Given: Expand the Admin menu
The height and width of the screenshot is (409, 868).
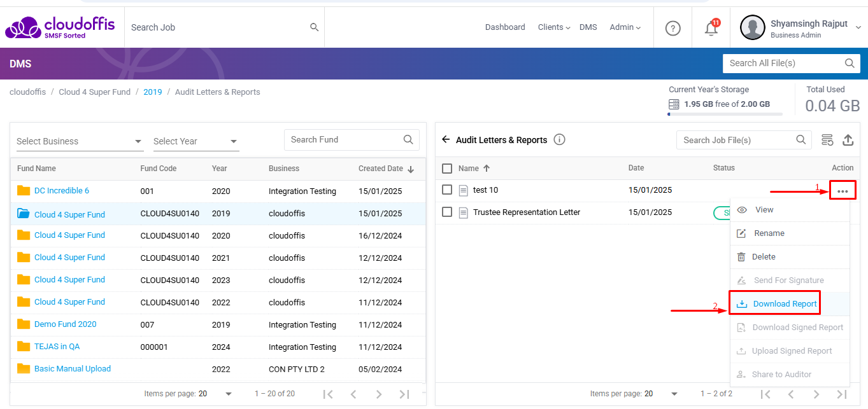Looking at the screenshot, I should [x=625, y=27].
